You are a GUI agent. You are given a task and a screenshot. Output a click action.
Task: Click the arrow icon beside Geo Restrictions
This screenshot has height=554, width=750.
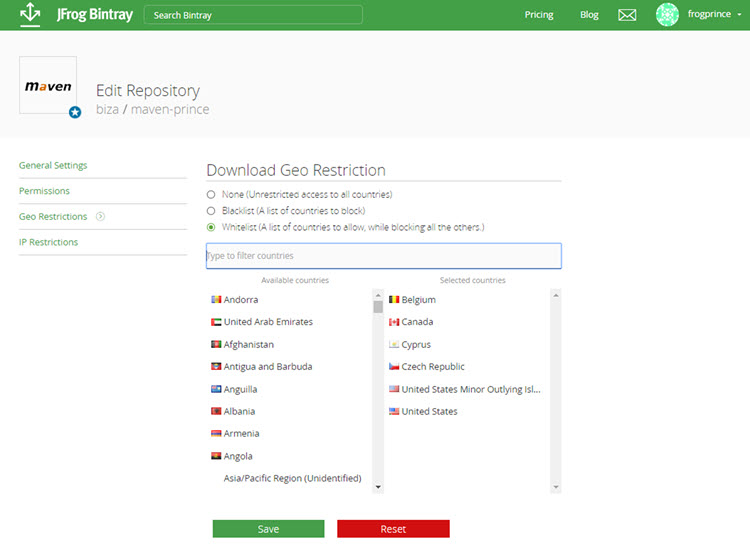pyautogui.click(x=100, y=216)
